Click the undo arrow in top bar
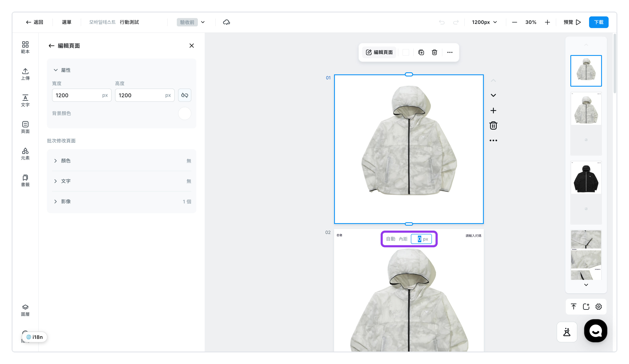 pyautogui.click(x=442, y=22)
